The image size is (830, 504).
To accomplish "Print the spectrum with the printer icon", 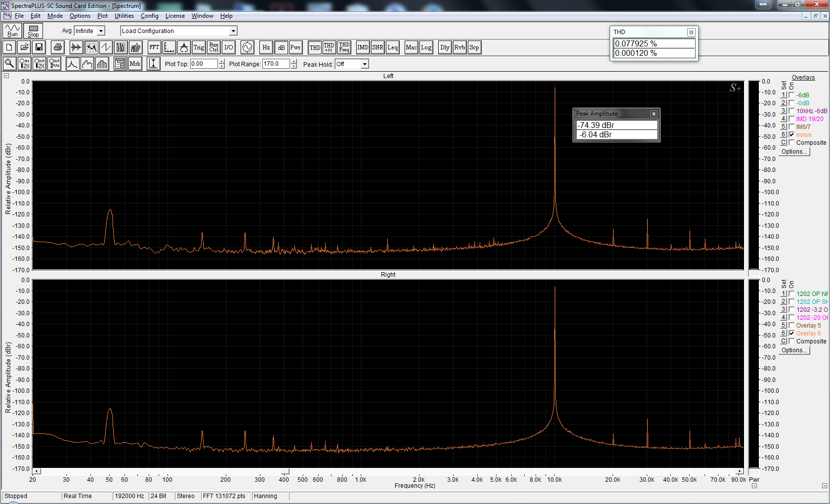I will tap(58, 47).
